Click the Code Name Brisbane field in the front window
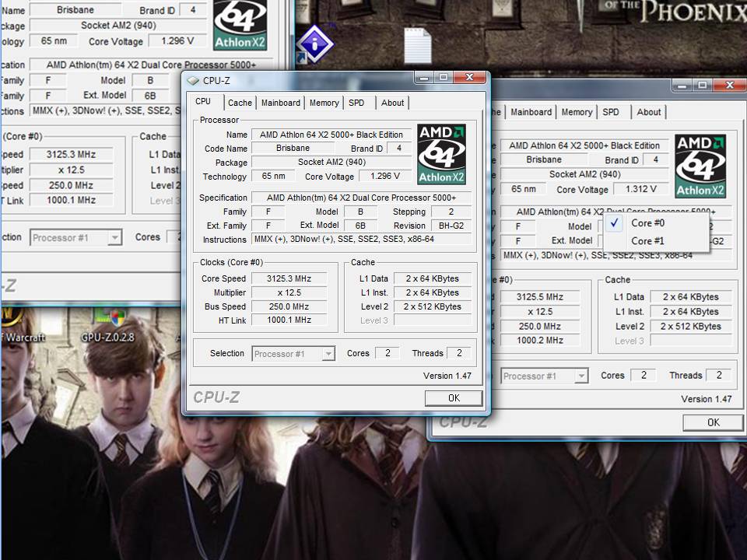Viewport: 747px width, 560px height. 293,148
